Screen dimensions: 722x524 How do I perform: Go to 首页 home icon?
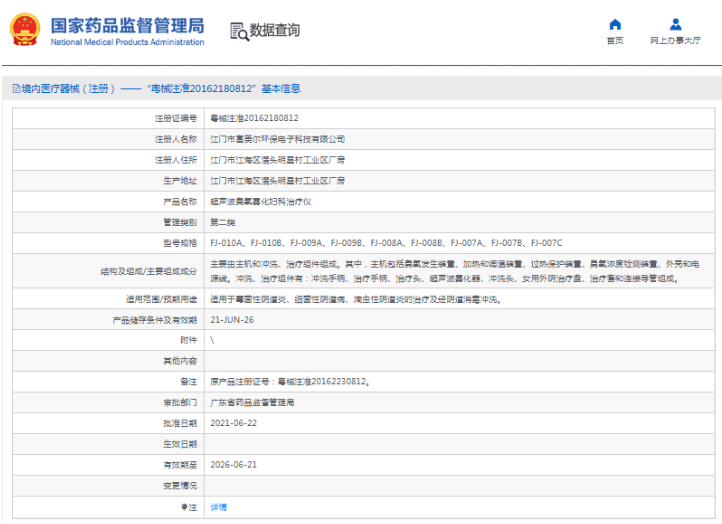click(615, 24)
